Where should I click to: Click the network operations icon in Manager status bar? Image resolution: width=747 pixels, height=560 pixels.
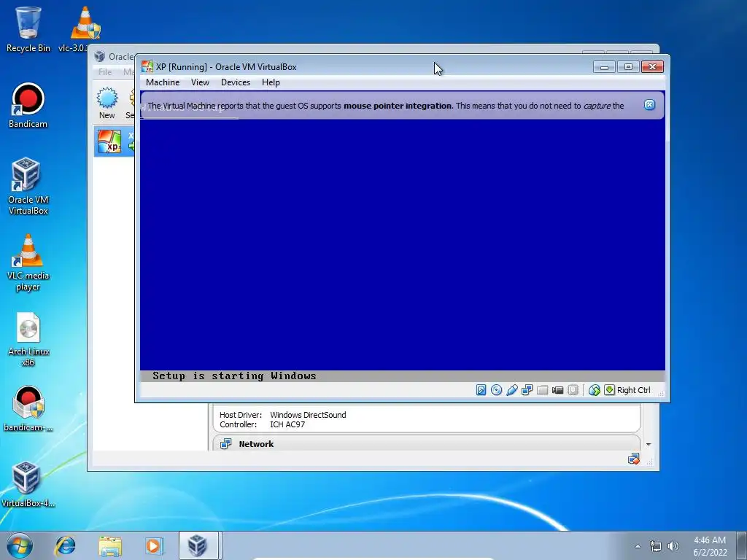point(633,459)
